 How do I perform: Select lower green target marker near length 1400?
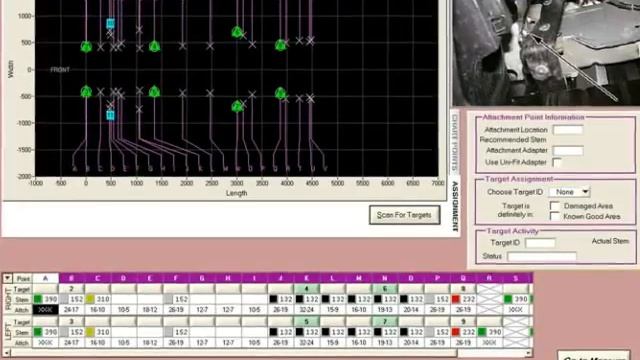154,91
